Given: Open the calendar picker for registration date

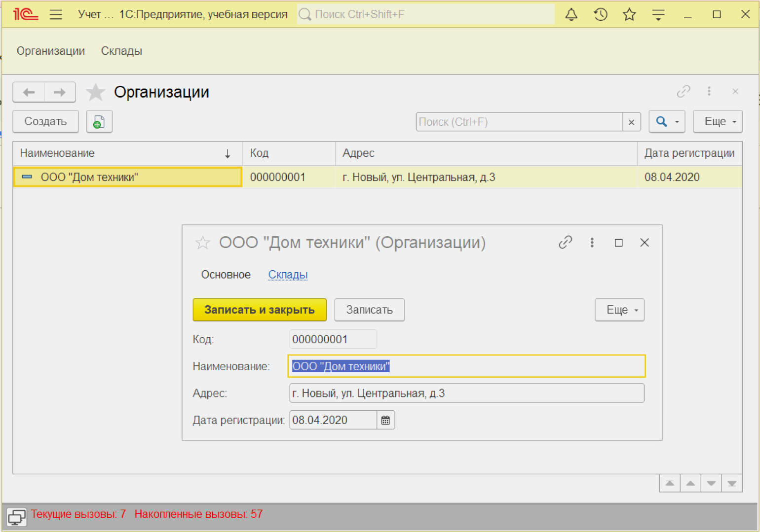Looking at the screenshot, I should click(x=385, y=420).
